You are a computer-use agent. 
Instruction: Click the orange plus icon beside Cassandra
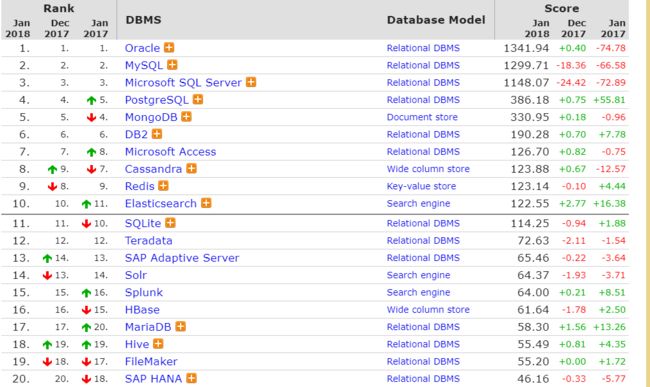(191, 169)
